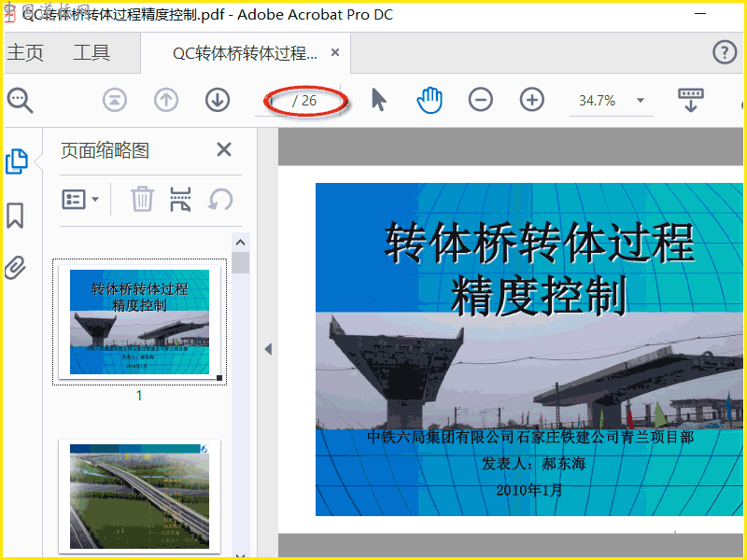This screenshot has width=747, height=560.
Task: Open thumbnail options menu dropdown
Action: pos(80,200)
